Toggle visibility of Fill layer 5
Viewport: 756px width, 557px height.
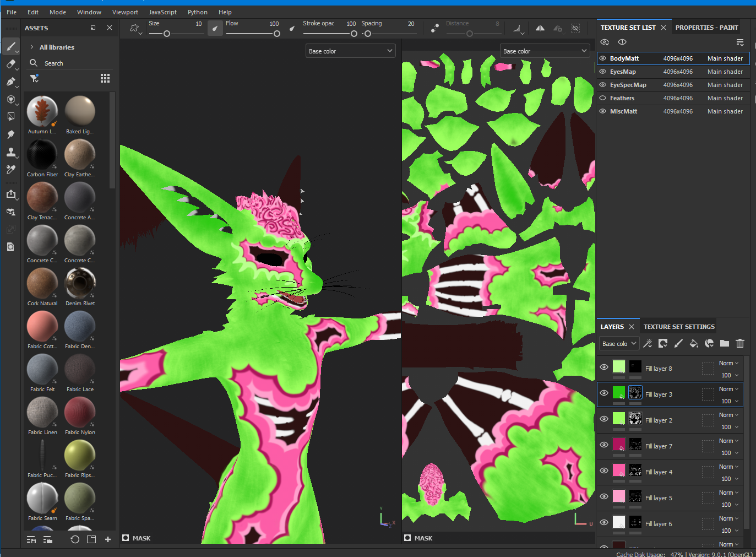[x=604, y=496]
